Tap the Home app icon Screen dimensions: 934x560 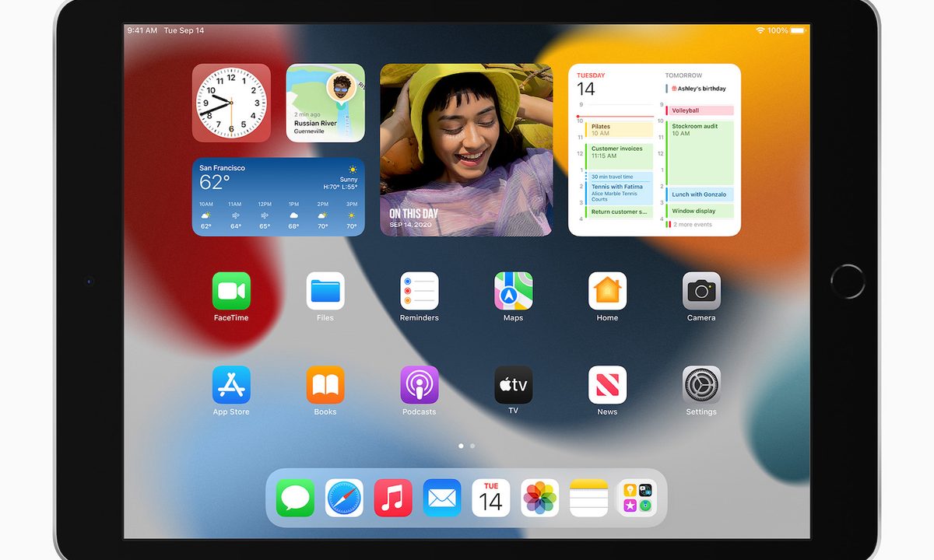(x=607, y=292)
